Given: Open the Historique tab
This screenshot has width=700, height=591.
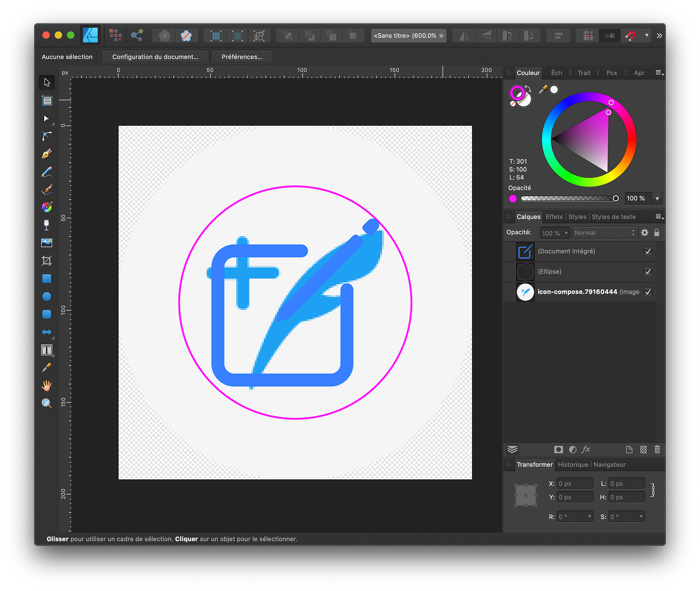Looking at the screenshot, I should click(x=573, y=464).
